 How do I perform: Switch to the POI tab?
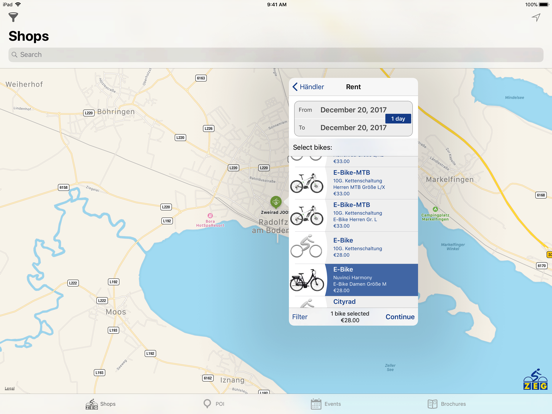[214, 404]
